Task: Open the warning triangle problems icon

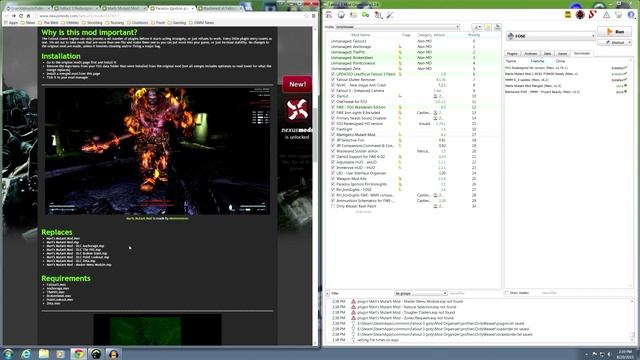Action: coord(607,15)
